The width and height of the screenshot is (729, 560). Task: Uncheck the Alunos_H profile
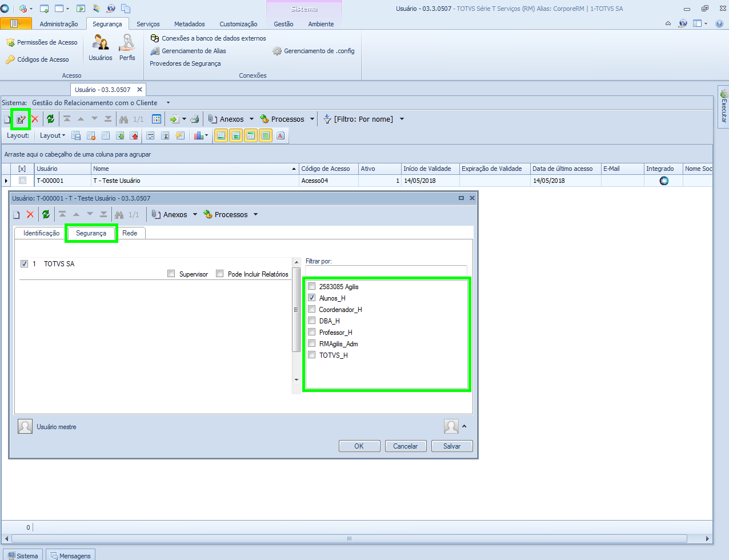pos(312,298)
